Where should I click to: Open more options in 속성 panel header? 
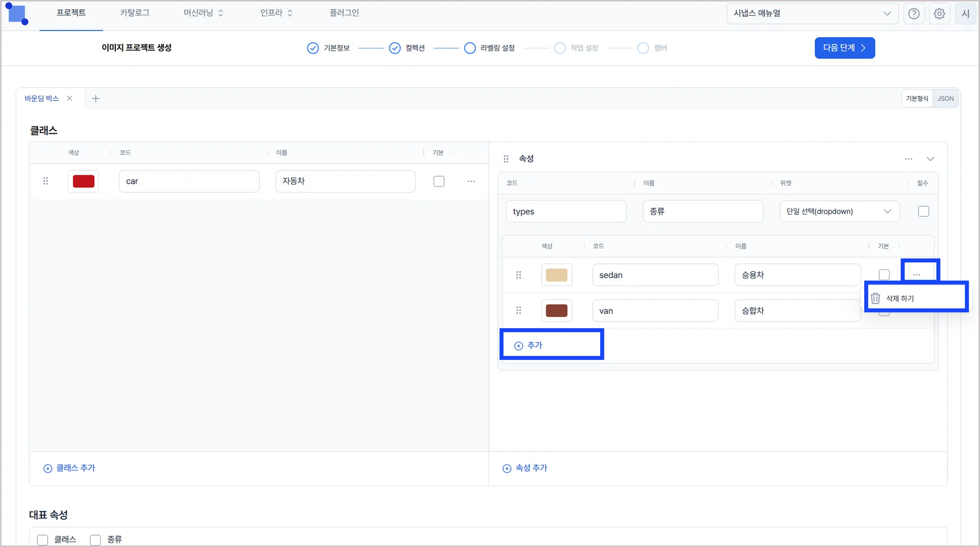908,159
